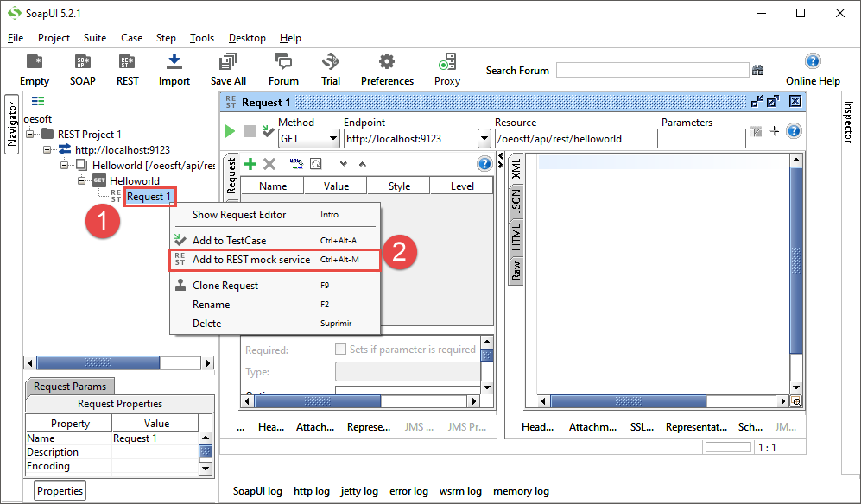Click the blue help icon in Request panel
Viewport: 861px width, 504px height.
484,164
